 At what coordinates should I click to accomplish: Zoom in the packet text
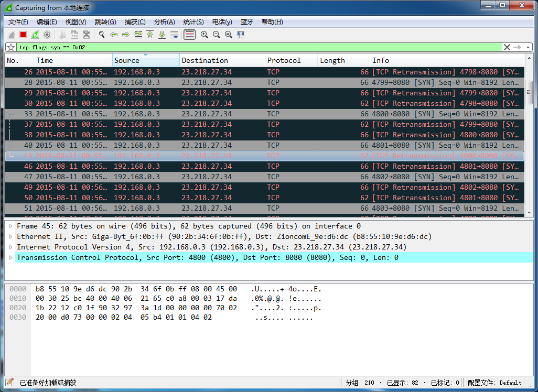[205, 35]
